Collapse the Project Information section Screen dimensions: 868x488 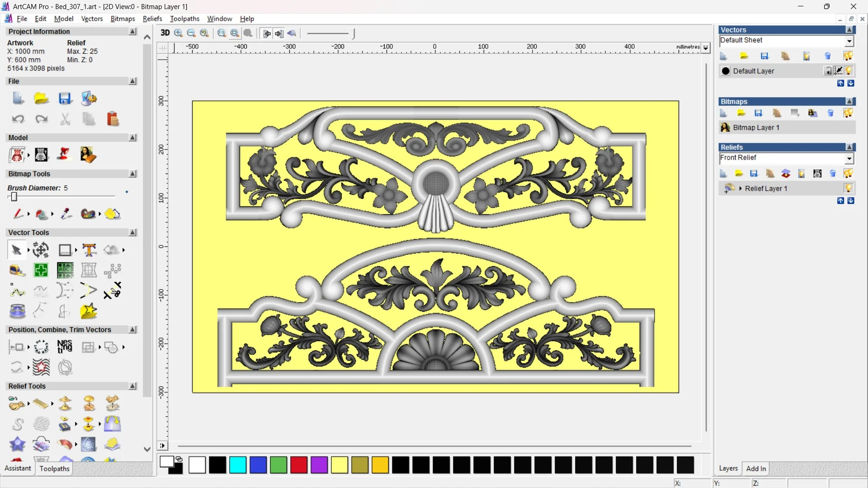click(x=132, y=32)
